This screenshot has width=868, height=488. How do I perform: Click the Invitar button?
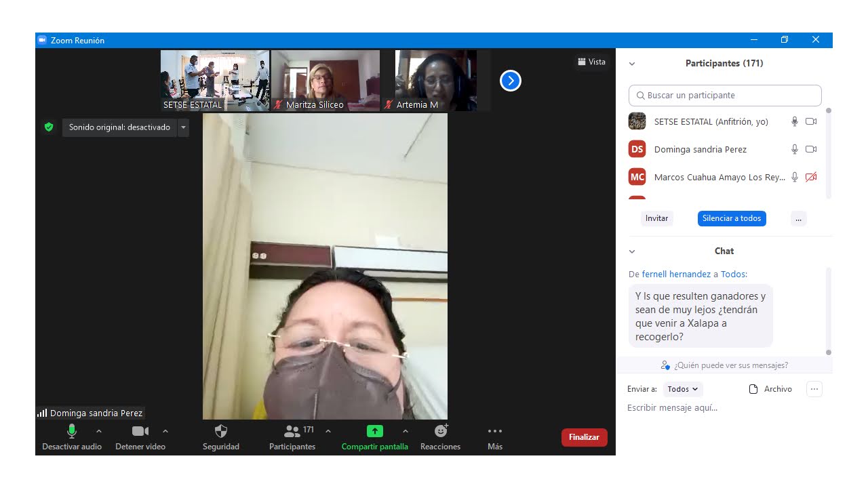coord(656,218)
